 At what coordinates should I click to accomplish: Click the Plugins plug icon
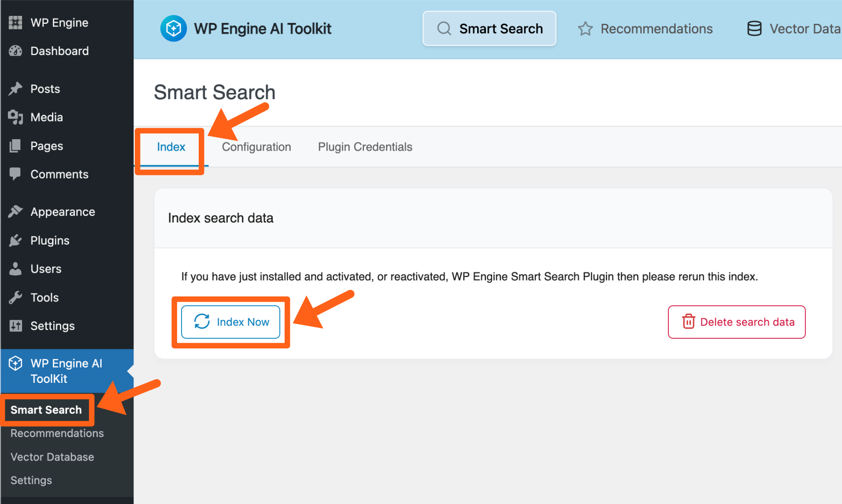[15, 241]
